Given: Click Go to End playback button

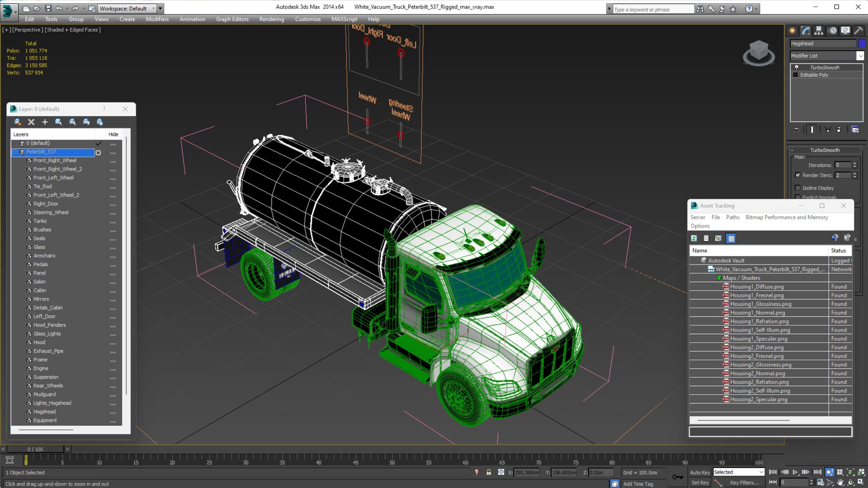Looking at the screenshot, I should pyautogui.click(x=817, y=472).
